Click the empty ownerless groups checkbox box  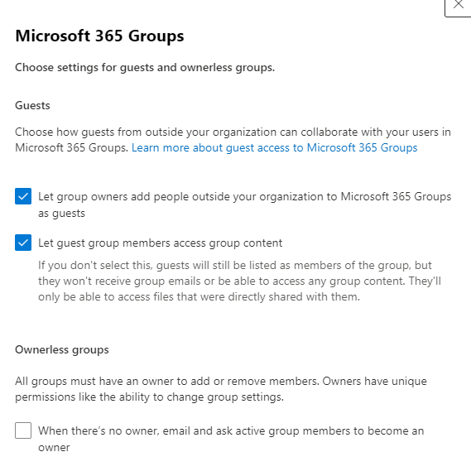tap(23, 430)
